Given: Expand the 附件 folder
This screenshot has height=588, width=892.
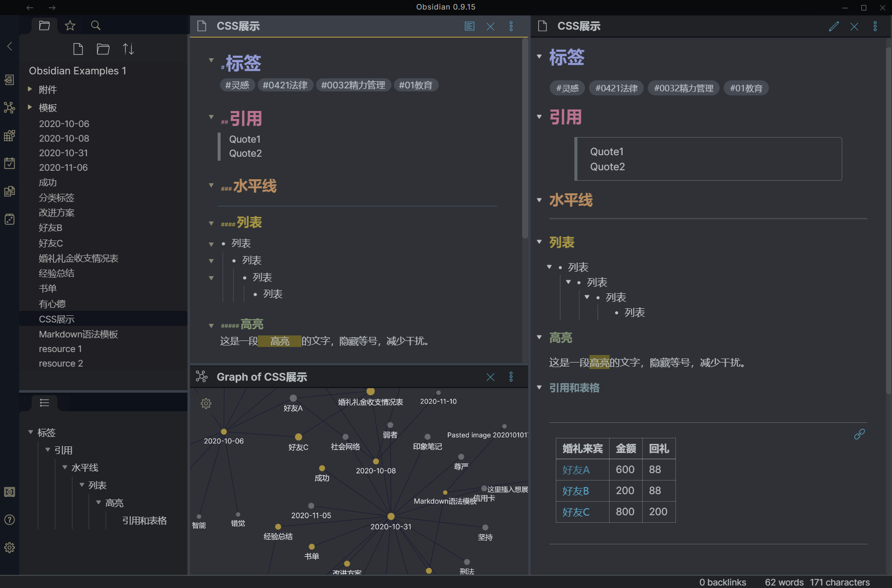Looking at the screenshot, I should point(30,89).
